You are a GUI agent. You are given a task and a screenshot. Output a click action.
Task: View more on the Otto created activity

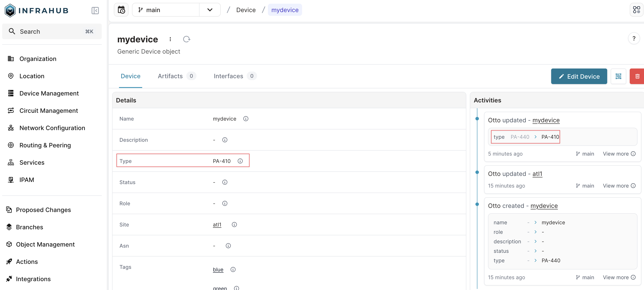619,277
